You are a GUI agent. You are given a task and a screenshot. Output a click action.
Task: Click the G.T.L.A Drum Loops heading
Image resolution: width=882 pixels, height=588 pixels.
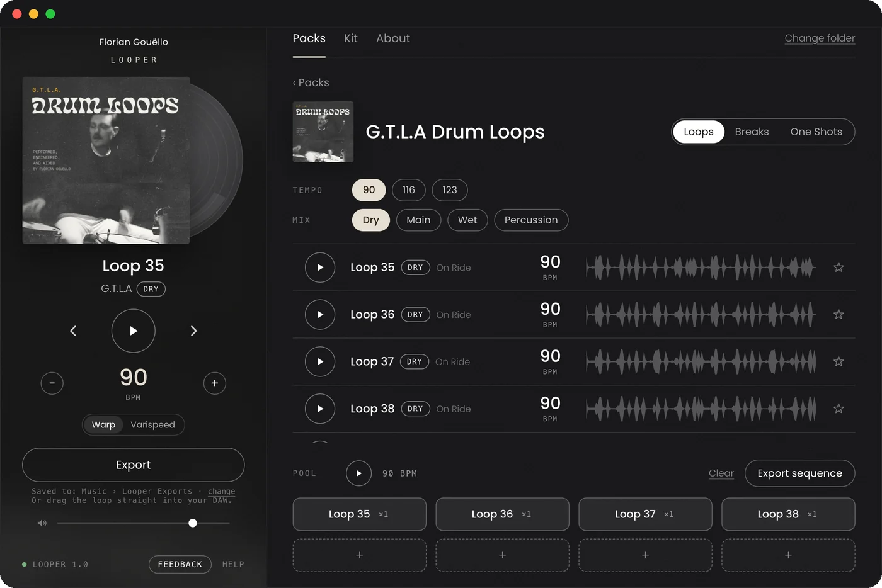[455, 132]
